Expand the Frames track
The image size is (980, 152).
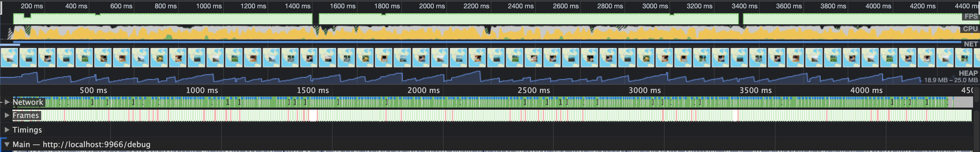tap(7, 115)
